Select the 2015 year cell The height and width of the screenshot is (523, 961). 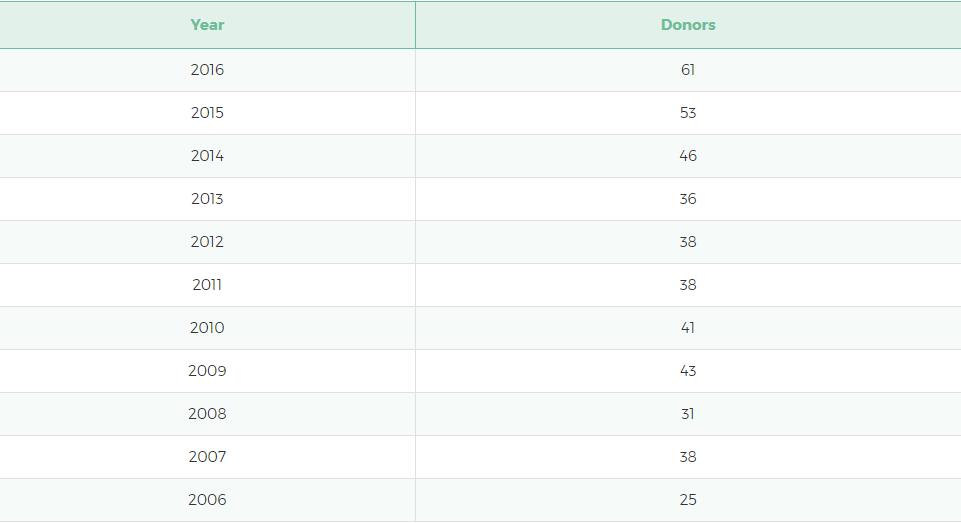207,113
